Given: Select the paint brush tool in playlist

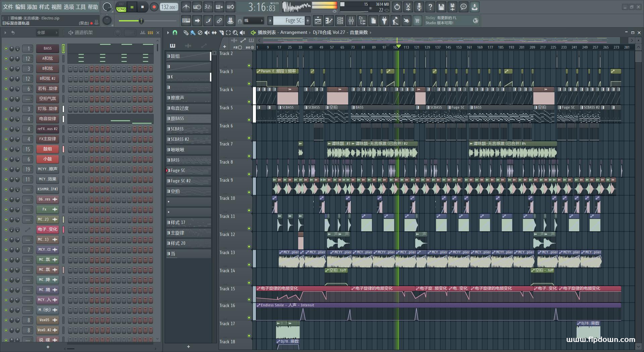Looking at the screenshot, I should [193, 33].
